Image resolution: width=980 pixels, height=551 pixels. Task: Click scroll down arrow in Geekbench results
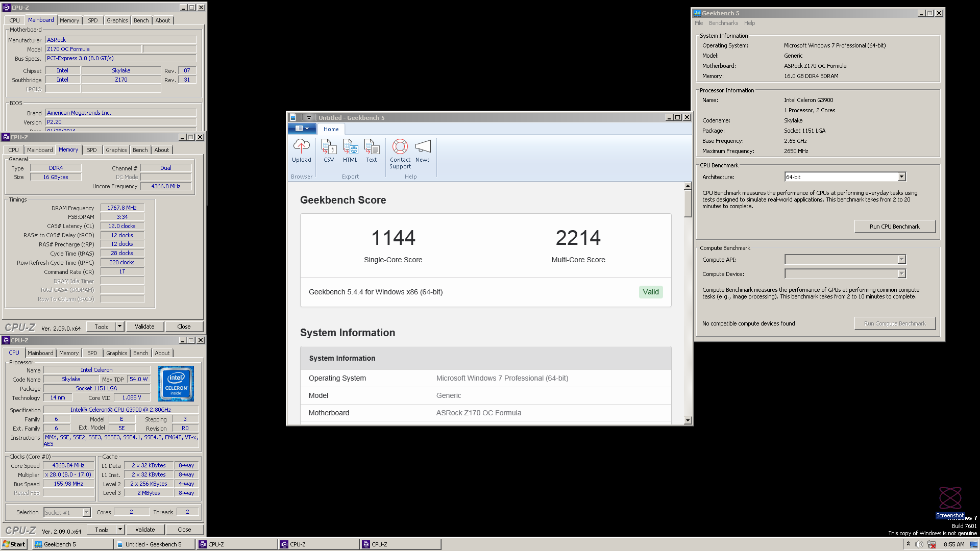(688, 420)
